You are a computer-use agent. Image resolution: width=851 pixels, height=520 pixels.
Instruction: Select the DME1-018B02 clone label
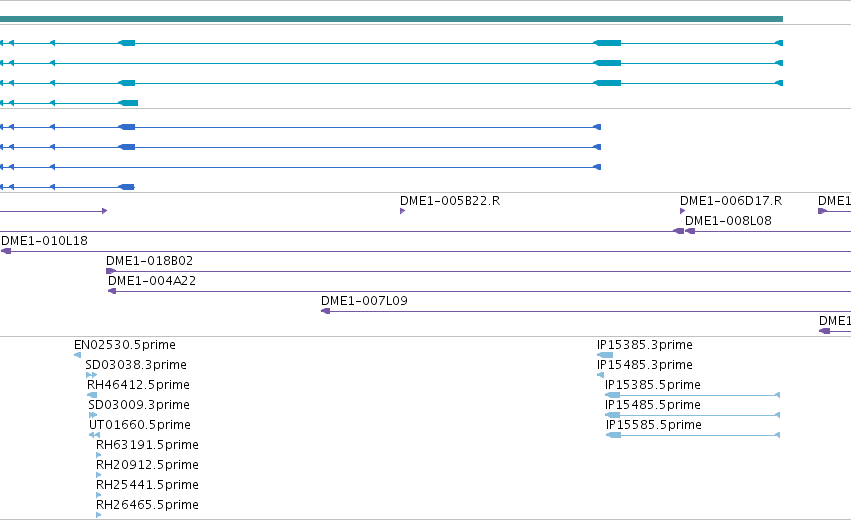coord(149,261)
